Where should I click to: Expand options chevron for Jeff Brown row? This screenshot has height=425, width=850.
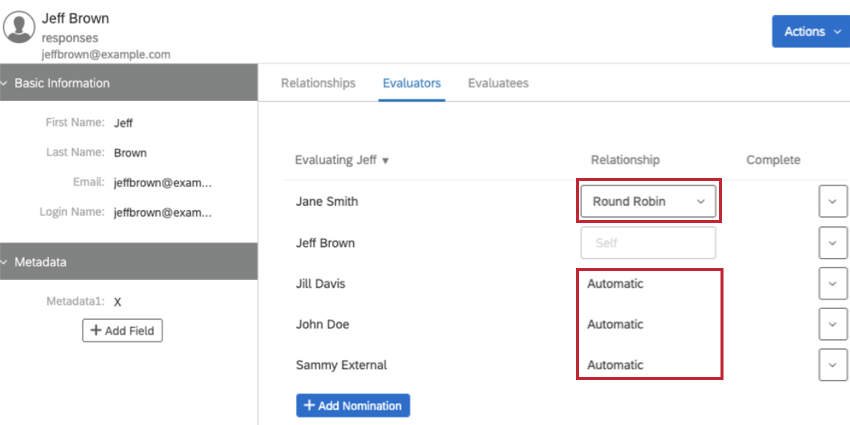tap(832, 243)
